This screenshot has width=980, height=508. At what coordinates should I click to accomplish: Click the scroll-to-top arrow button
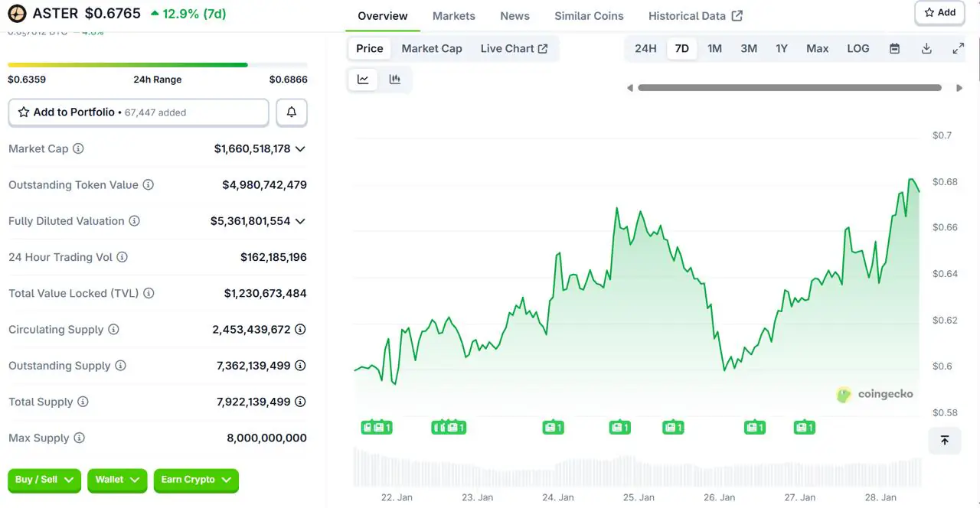click(x=945, y=440)
